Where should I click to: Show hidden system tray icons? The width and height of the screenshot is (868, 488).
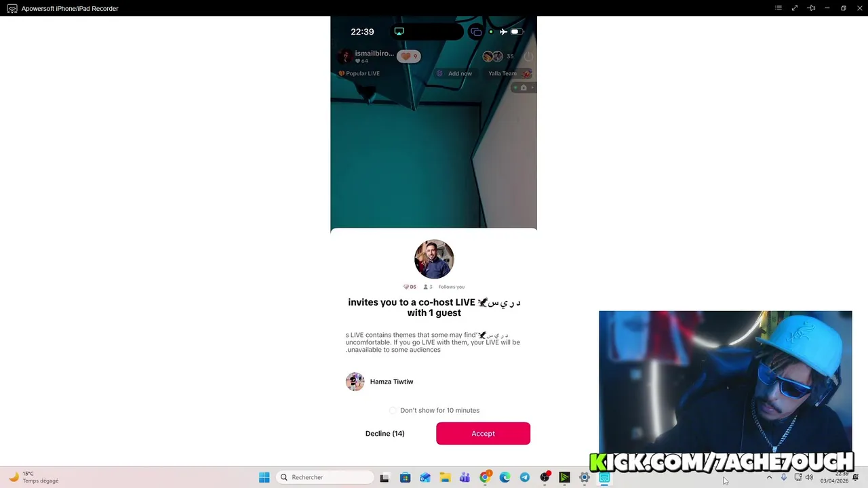(x=769, y=477)
